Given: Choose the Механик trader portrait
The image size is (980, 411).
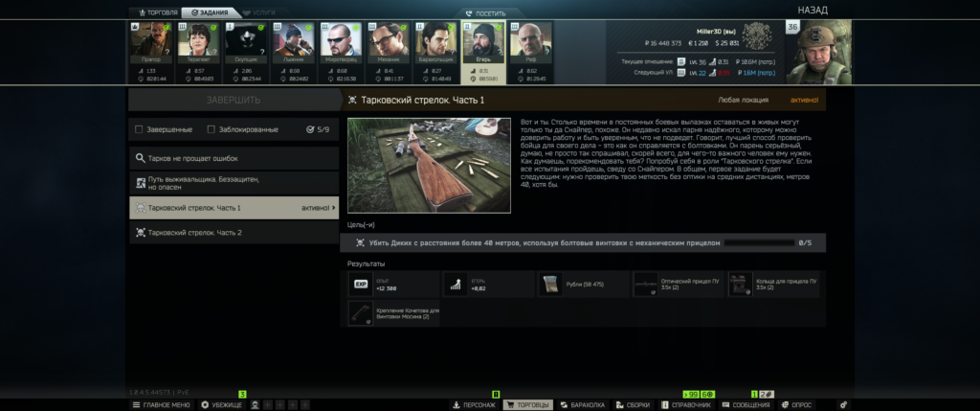Looking at the screenshot, I should click(388, 40).
